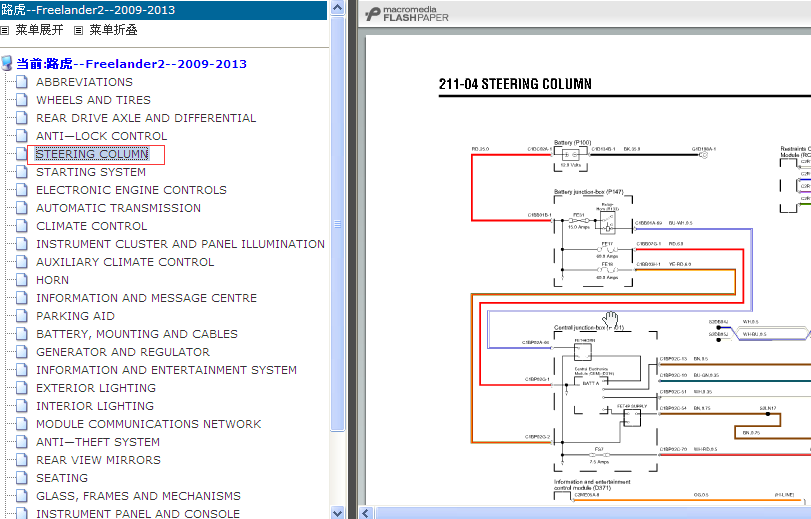The width and height of the screenshot is (811, 519).
Task: Click the 211-04 STEERING COLUMN heading
Action: point(515,84)
